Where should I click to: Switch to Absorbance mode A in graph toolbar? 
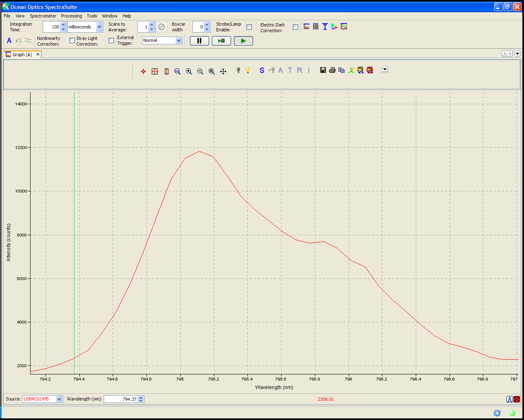tap(280, 70)
